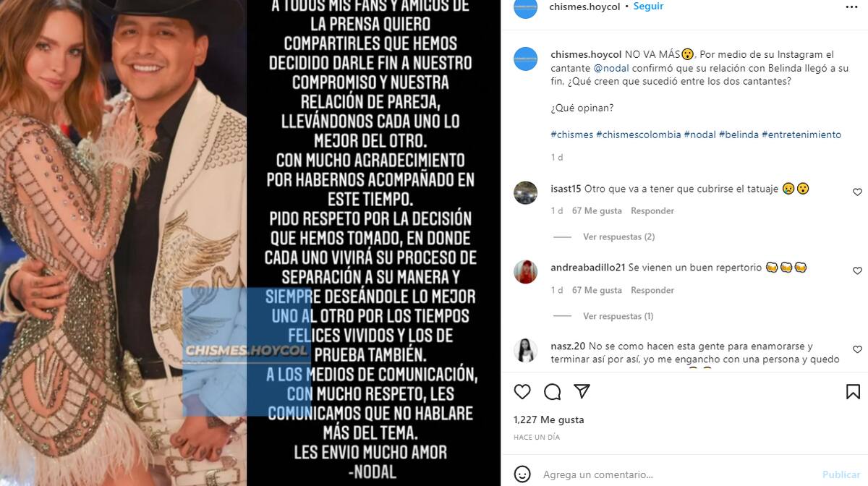This screenshot has width=868, height=486.
Task: Reply to isast15's comment via Responder
Action: pos(652,210)
